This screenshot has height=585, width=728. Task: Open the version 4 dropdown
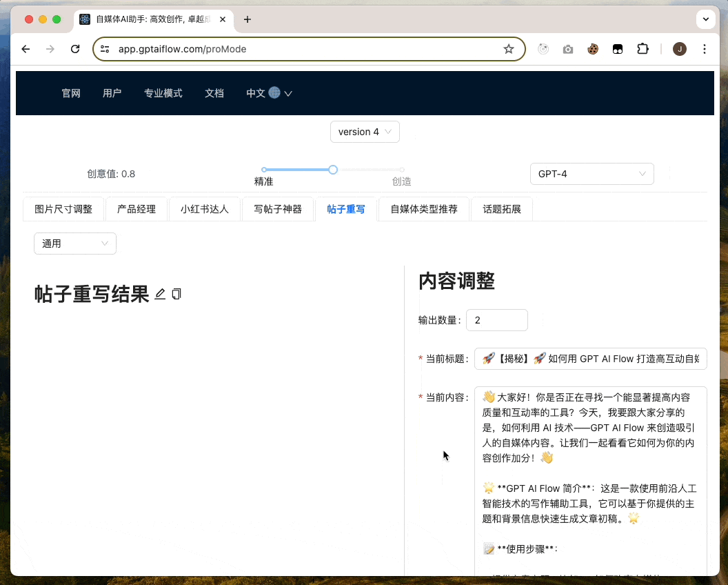click(365, 132)
